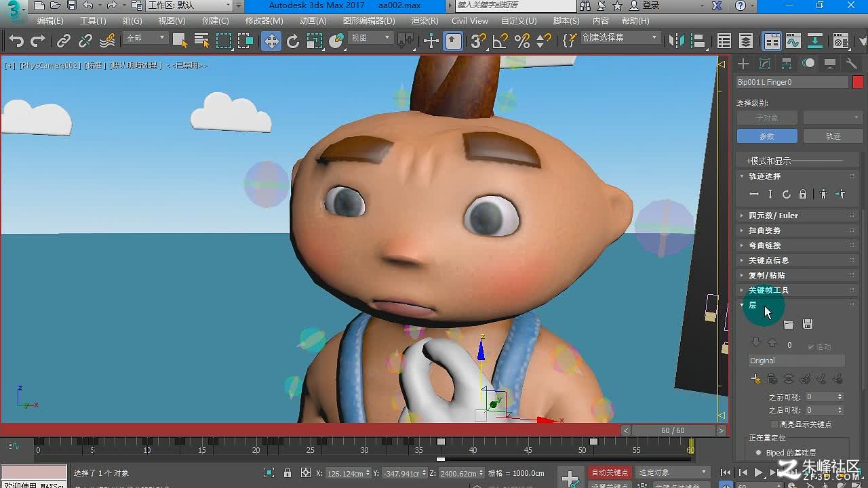
Task: Click the Save Layer file icon
Action: pyautogui.click(x=807, y=325)
